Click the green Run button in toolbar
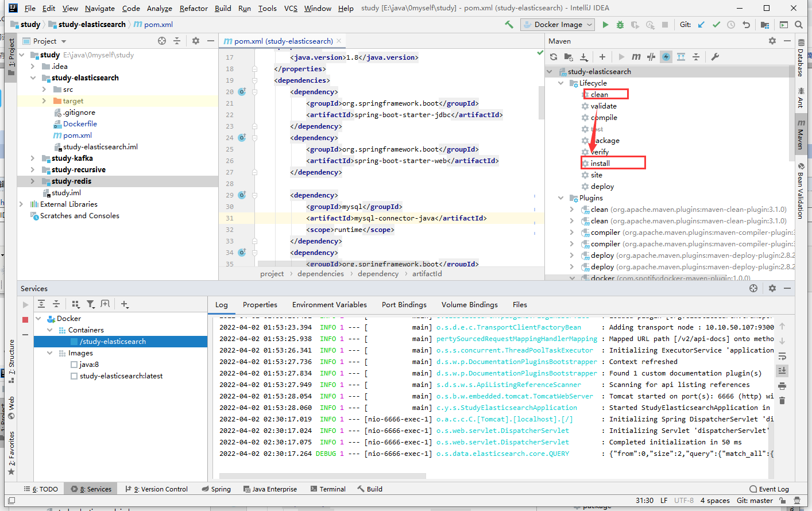812x511 pixels. pyautogui.click(x=605, y=25)
